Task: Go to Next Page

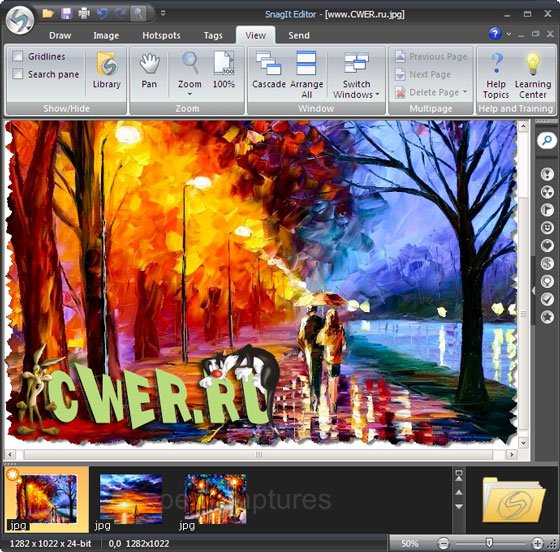Action: coord(423,74)
